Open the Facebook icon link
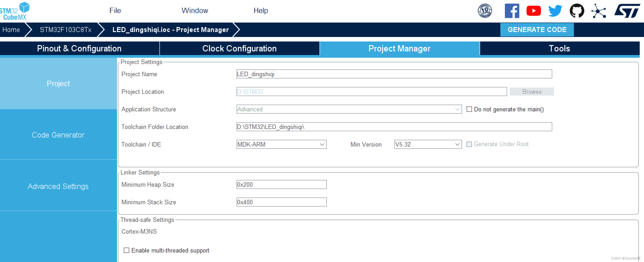 coord(512,11)
